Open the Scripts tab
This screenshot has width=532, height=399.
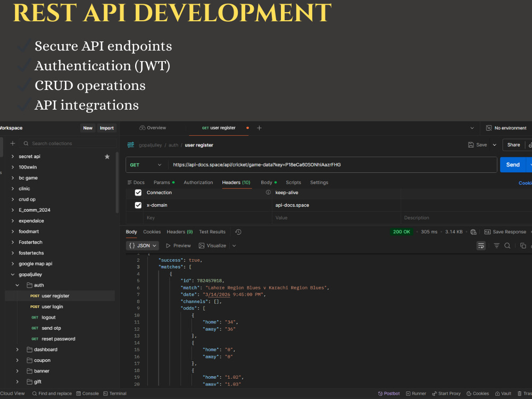[294, 182]
